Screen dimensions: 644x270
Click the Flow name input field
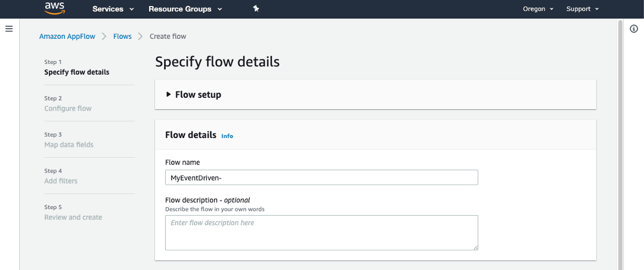click(x=321, y=177)
